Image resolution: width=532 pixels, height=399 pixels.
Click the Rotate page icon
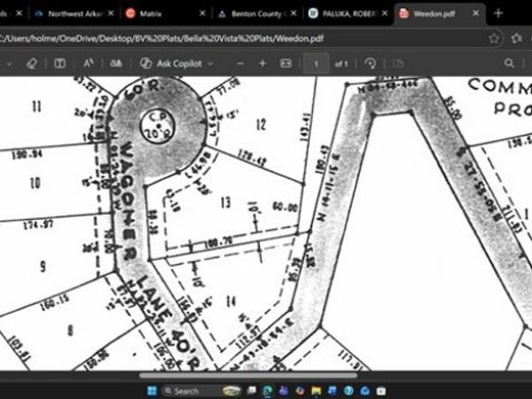point(371,64)
